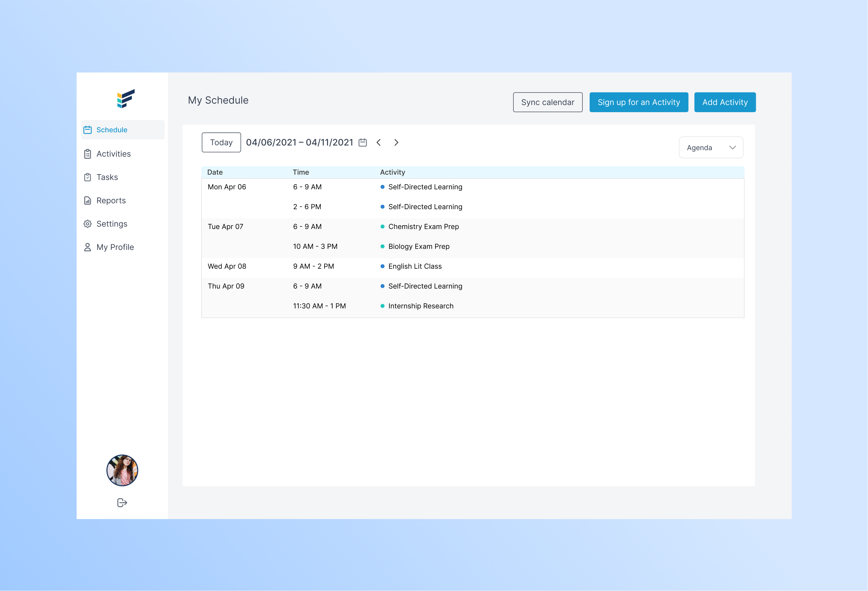Select the Thu Apr 09 date cell

(x=226, y=286)
